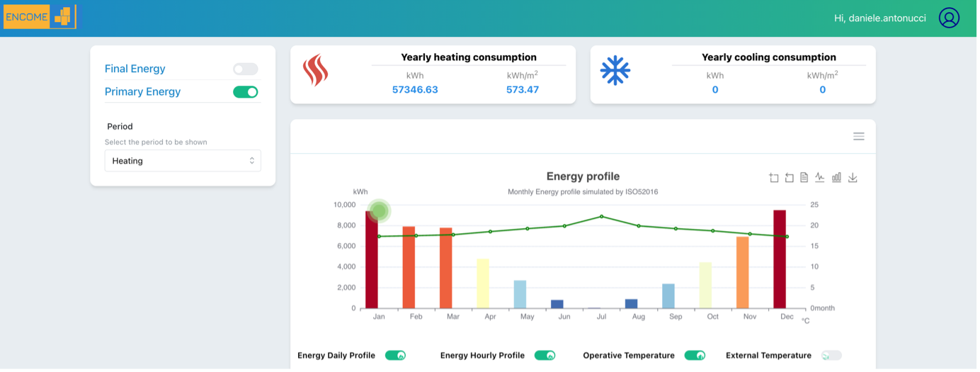Download the chart as image
This screenshot has width=980, height=372.
[x=853, y=178]
